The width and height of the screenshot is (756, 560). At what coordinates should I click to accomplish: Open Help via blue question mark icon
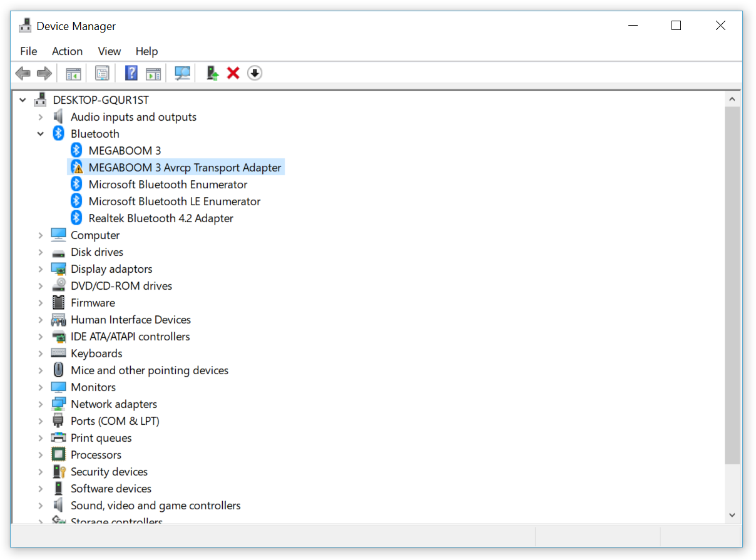click(x=131, y=73)
